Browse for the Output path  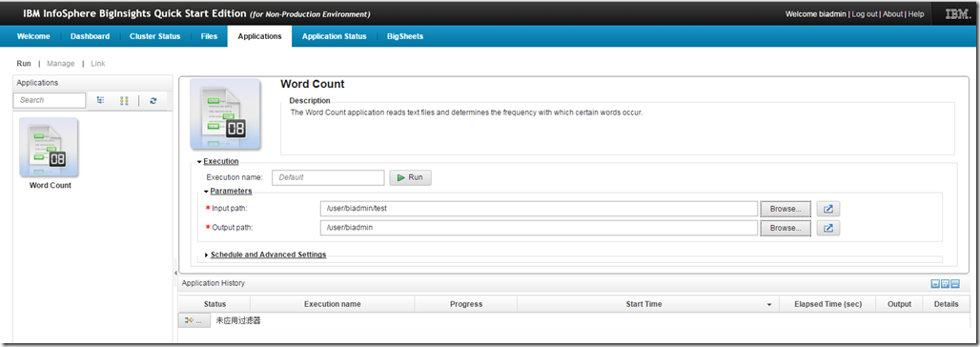[x=786, y=228]
